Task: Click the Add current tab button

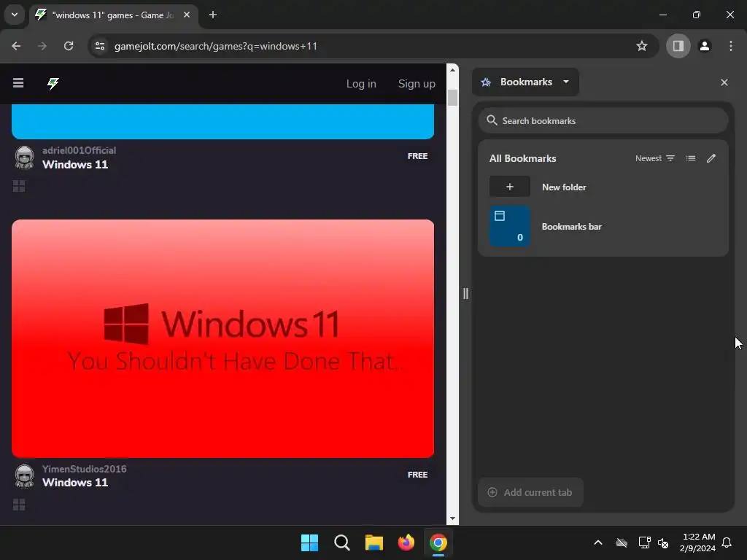Action: [530, 492]
